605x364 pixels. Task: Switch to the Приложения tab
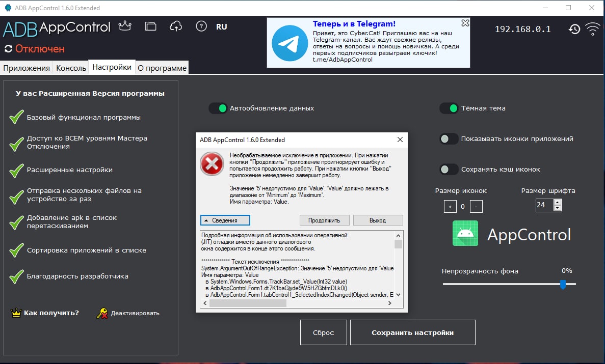pos(27,68)
